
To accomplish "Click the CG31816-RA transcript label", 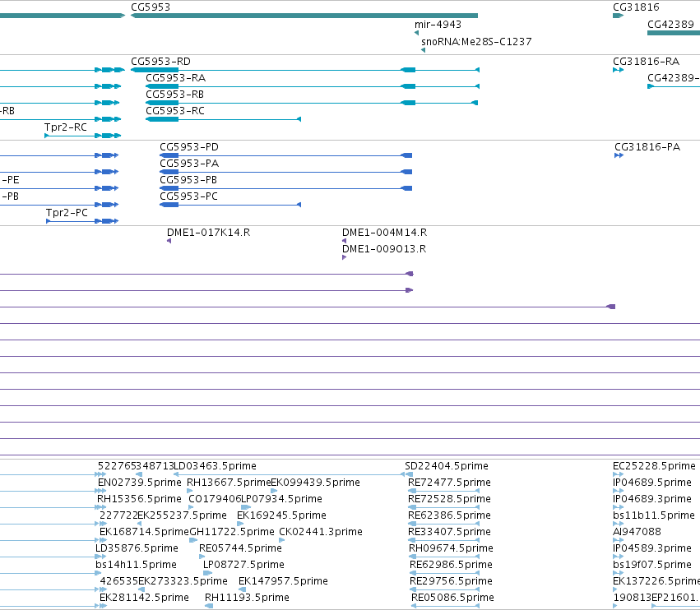I will 646,61.
